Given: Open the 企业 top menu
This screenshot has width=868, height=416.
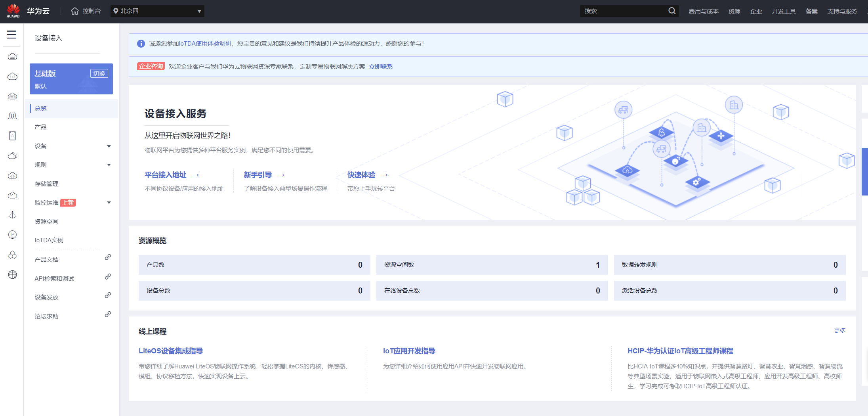Looking at the screenshot, I should [756, 11].
